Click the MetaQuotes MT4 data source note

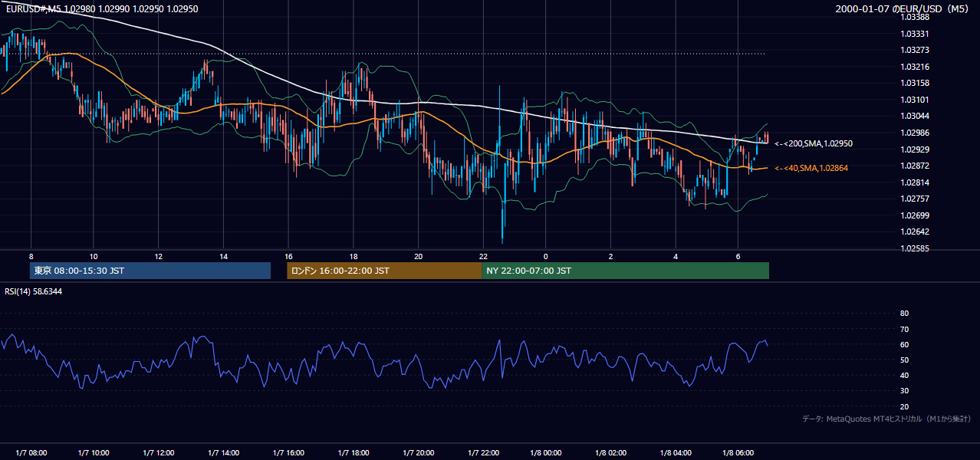point(886,419)
